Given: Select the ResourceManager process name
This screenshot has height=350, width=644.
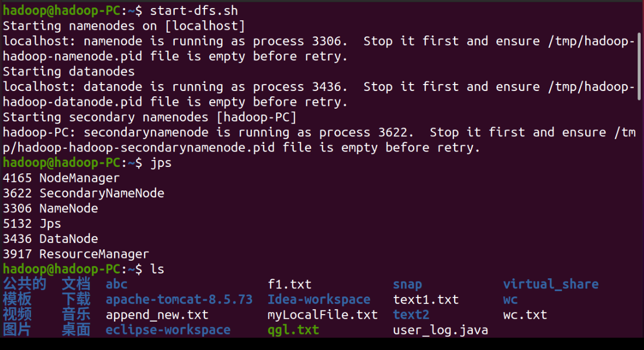Looking at the screenshot, I should [x=94, y=254].
